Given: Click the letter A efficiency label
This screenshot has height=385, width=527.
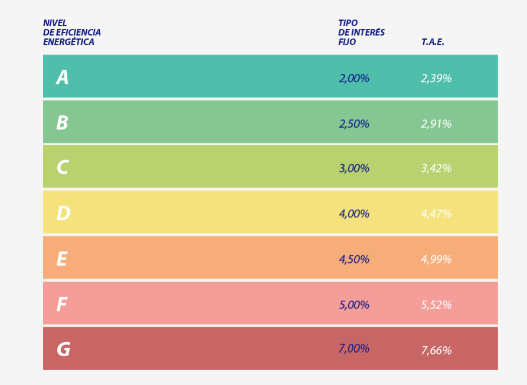Looking at the screenshot, I should pos(63,78).
